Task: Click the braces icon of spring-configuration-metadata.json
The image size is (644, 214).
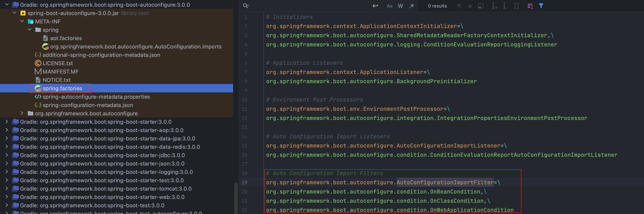Action: pos(38,105)
